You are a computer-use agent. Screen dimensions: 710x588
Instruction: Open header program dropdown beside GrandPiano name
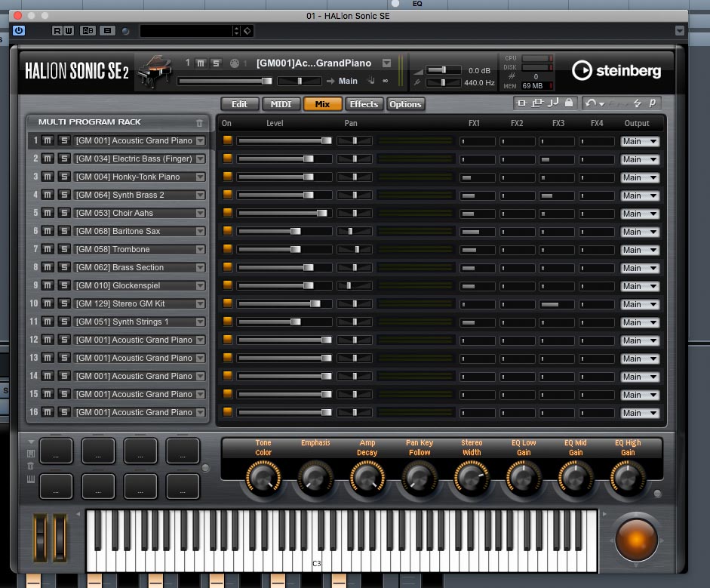tap(386, 63)
